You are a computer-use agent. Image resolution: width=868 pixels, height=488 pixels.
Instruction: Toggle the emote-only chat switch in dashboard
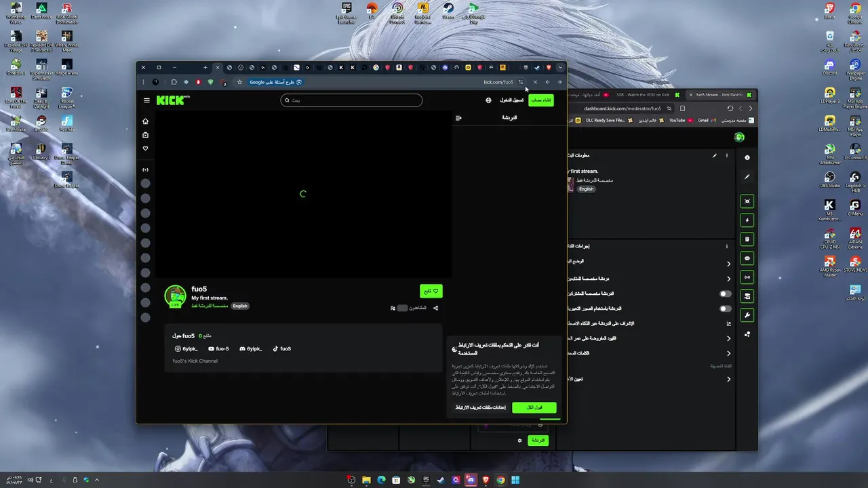725,309
